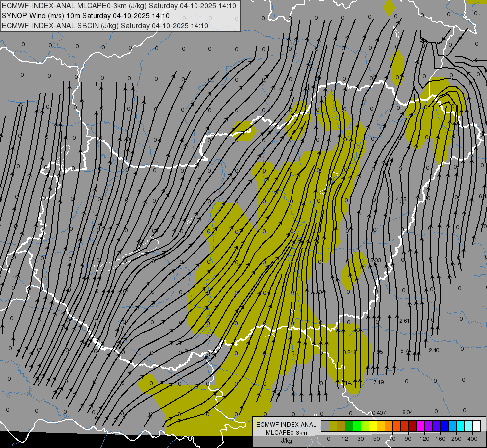The image size is (487, 448).
Task: Click the legend scale value 12
Action: point(345,439)
